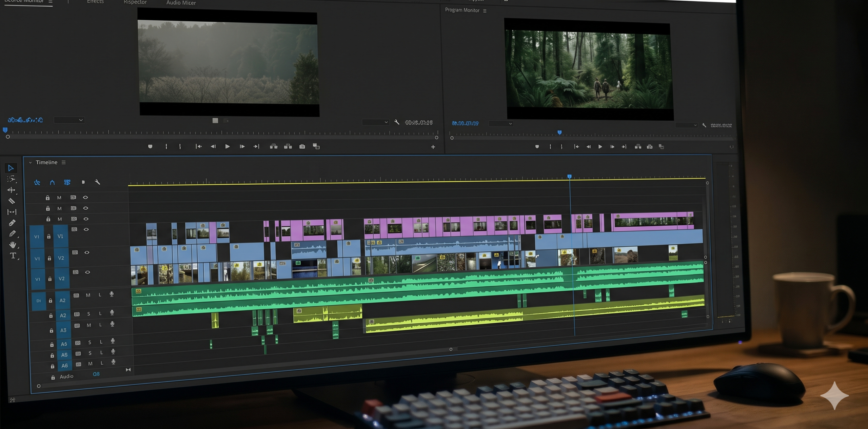Select the Razor tool
The image size is (868, 429).
(12, 201)
